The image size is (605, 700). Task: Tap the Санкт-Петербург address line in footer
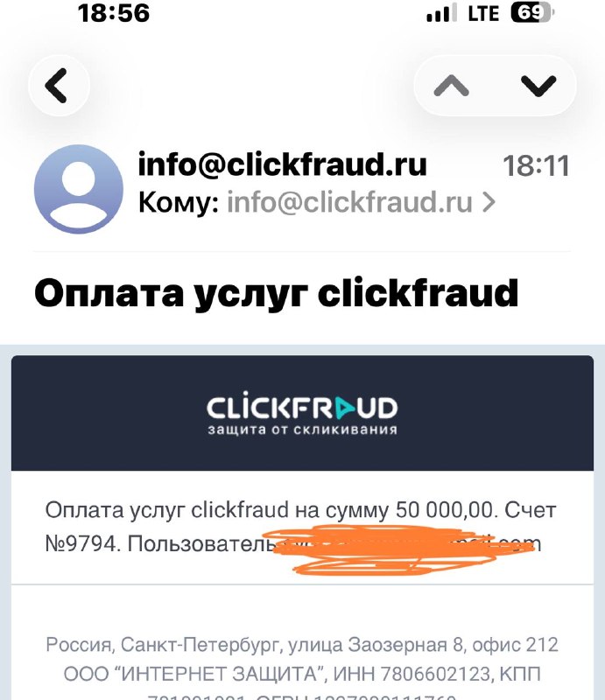tap(302, 645)
